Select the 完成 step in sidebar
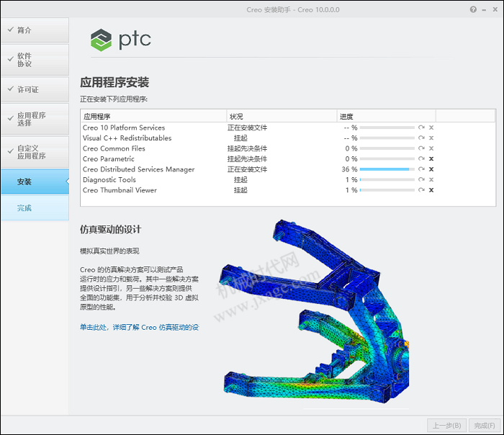 [x=35, y=208]
